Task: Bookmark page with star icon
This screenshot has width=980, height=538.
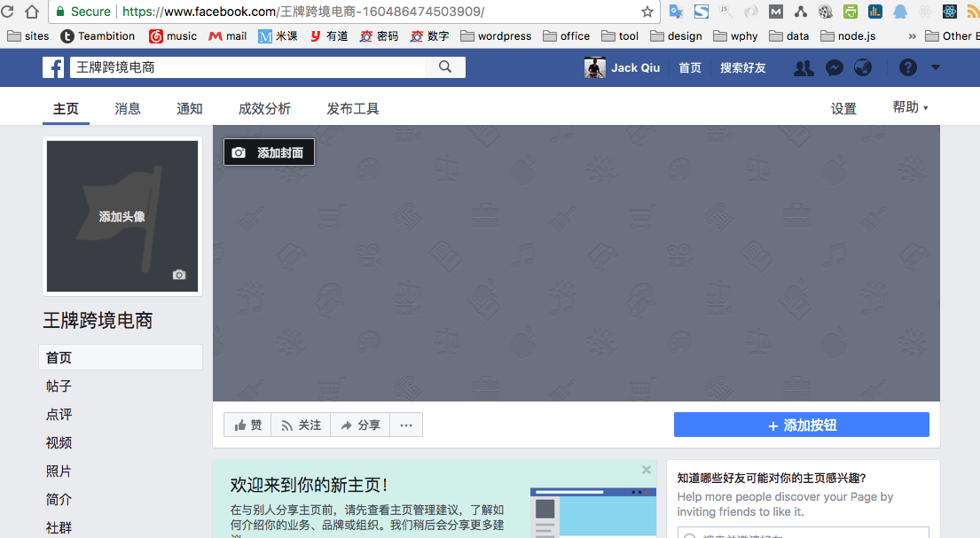Action: 647,12
